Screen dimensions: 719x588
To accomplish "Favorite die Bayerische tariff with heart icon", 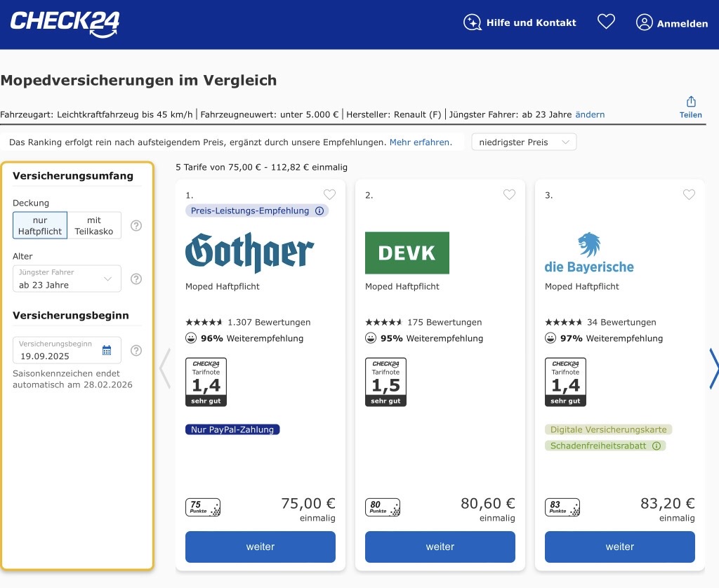I will pos(689,195).
